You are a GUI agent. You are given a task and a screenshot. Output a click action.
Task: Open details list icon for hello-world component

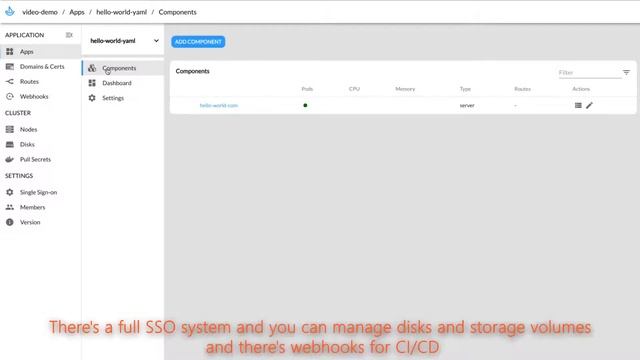point(578,105)
